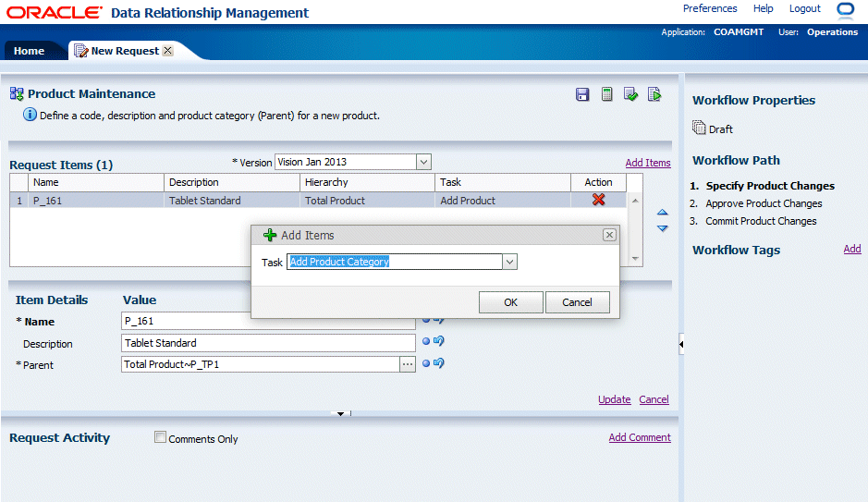Viewport: 868px width, 502px height.
Task: Revert the Parent field with undo icon
Action: tap(439, 363)
